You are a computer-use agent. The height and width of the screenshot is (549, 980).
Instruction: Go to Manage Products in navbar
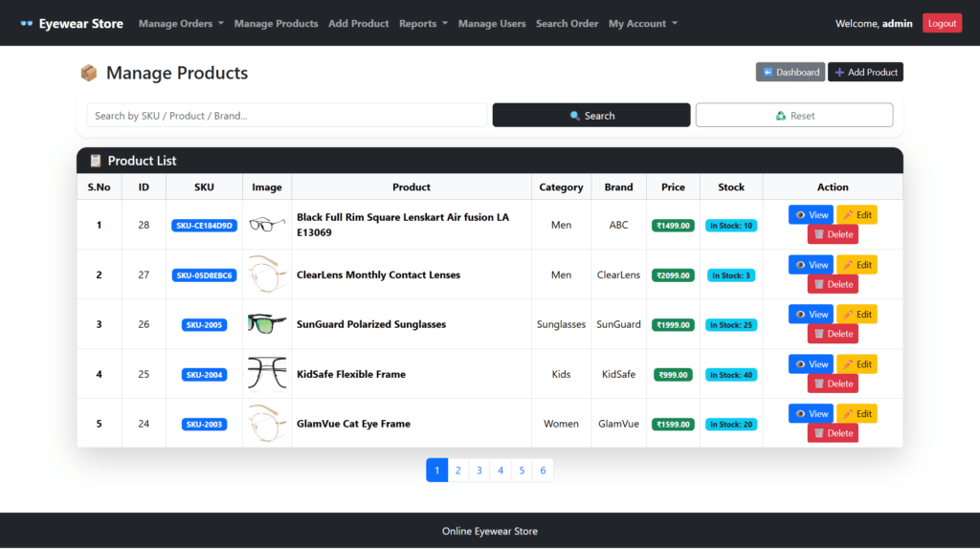[276, 23]
